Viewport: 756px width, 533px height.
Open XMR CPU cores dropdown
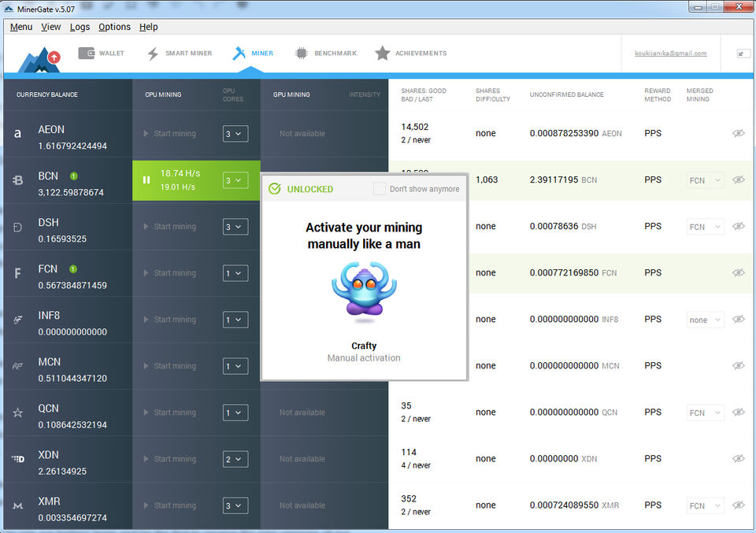[235, 505]
